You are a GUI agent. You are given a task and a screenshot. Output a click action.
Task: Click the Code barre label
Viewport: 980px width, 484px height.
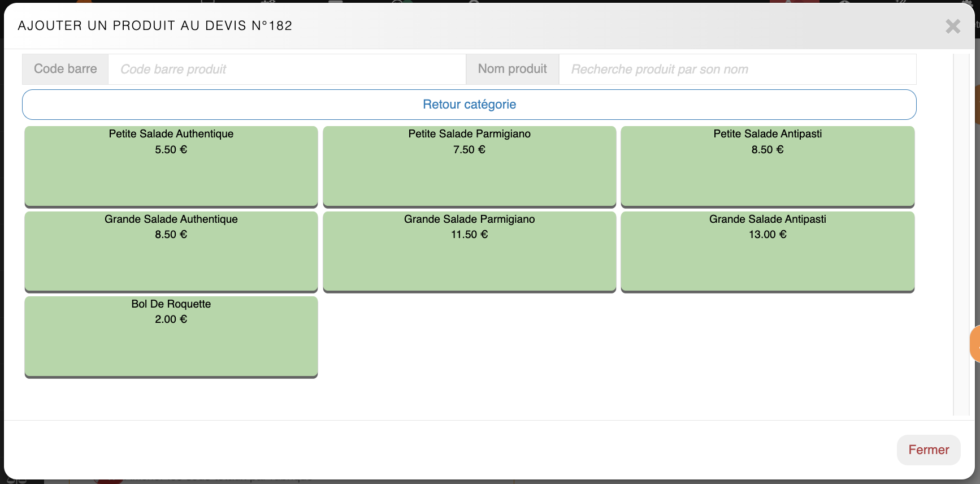coord(66,69)
